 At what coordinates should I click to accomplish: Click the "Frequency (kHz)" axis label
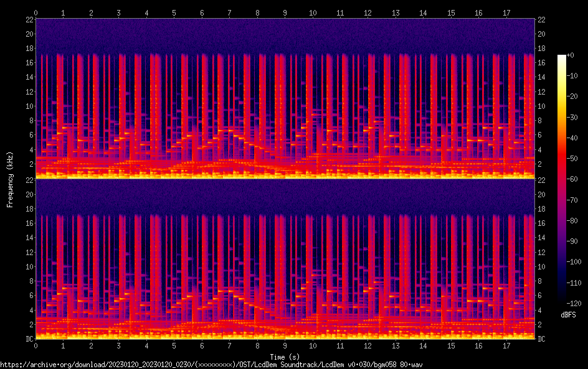10,179
